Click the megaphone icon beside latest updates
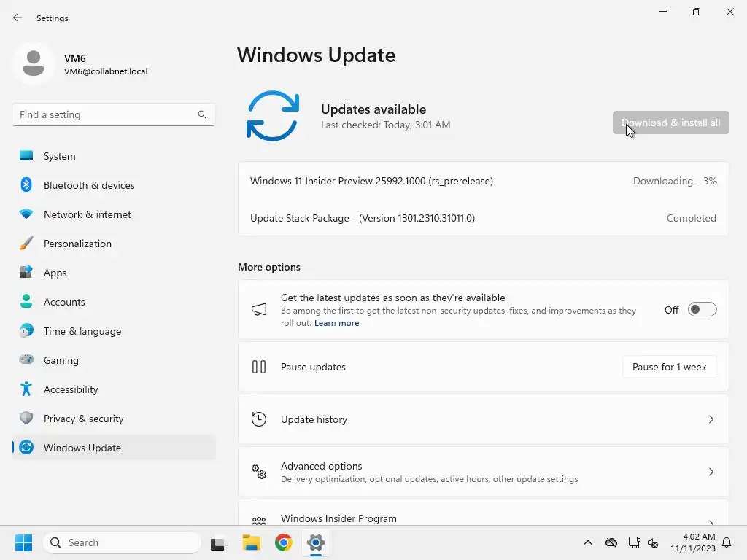 pos(259,309)
